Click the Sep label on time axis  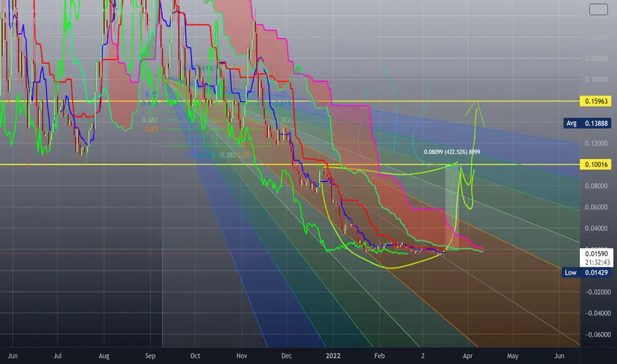150,356
